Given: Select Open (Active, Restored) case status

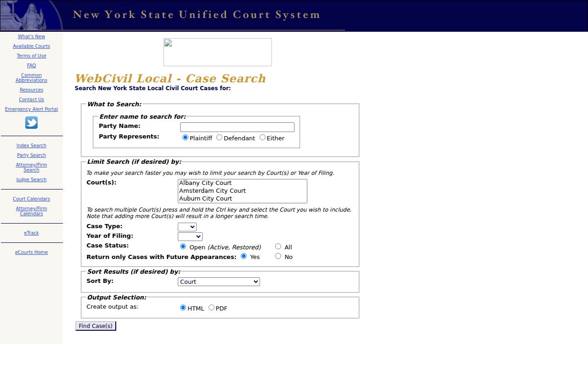Looking at the screenshot, I should (x=183, y=247).
